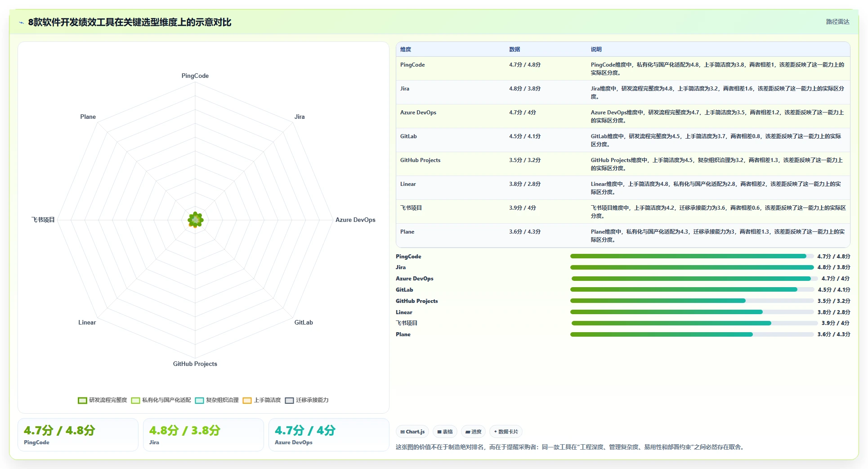Click the 飞书项目 axis label on the radar
The height and width of the screenshot is (469, 868).
(43, 220)
